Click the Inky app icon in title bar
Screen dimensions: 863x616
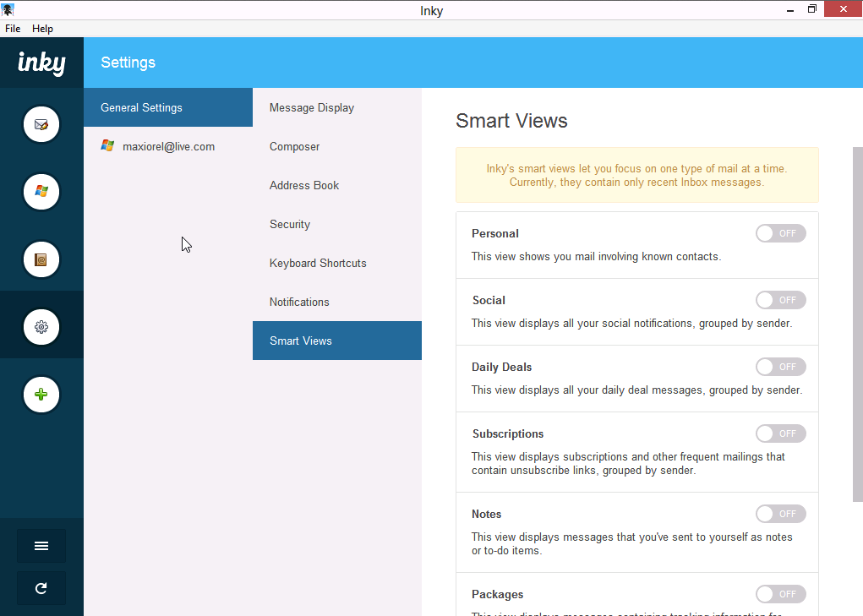8,9
